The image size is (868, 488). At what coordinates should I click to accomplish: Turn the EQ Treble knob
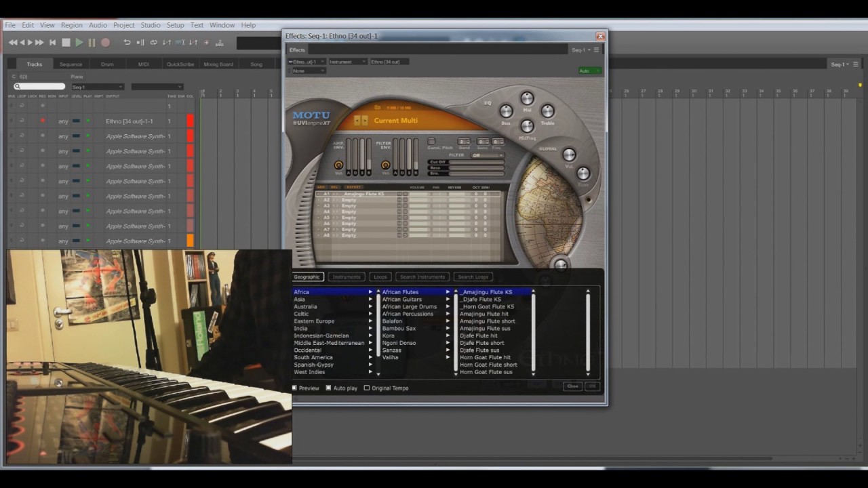tap(547, 111)
